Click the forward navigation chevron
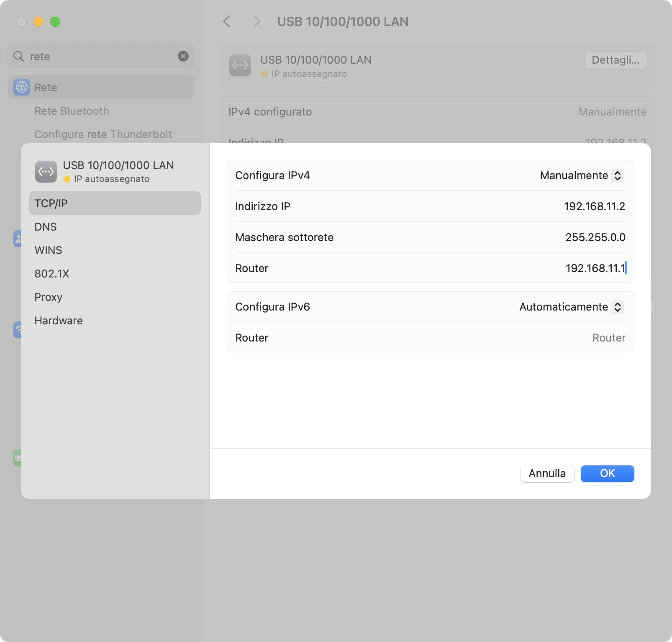This screenshot has height=642, width=672. pos(256,21)
